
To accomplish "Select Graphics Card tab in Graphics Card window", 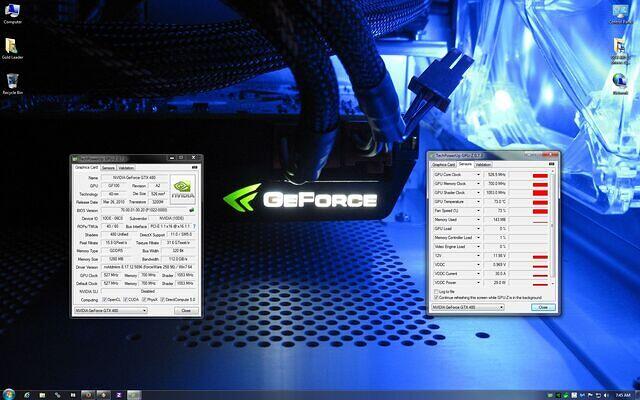I will (87, 167).
